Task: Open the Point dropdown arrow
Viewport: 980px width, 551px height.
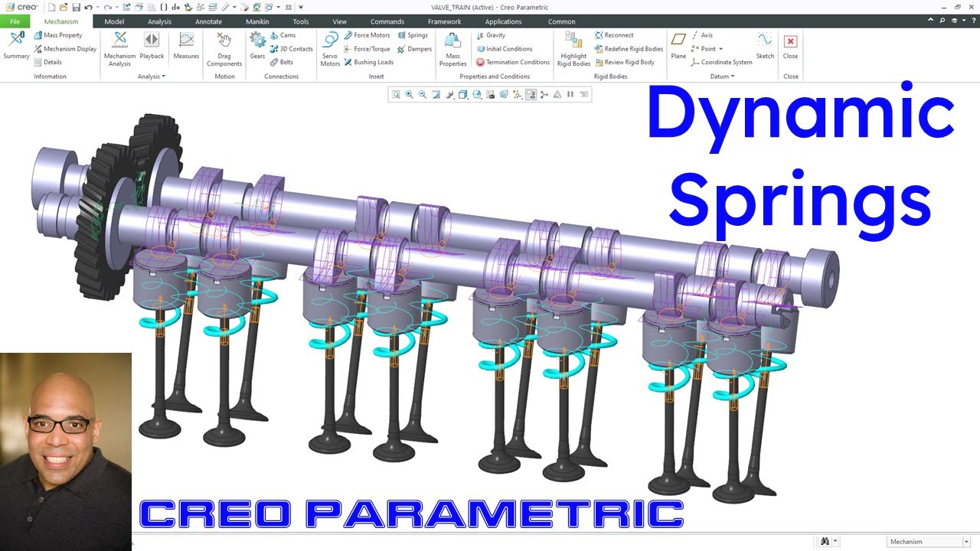Action: coord(720,49)
